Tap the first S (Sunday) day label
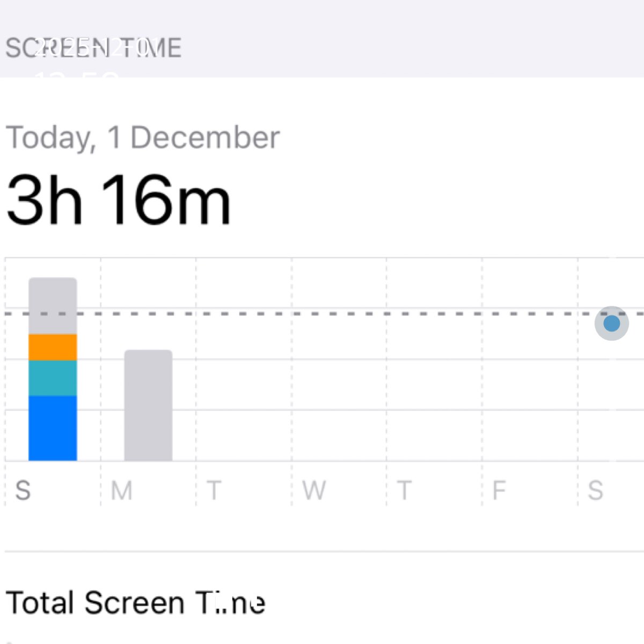The height and width of the screenshot is (644, 644). point(23,491)
